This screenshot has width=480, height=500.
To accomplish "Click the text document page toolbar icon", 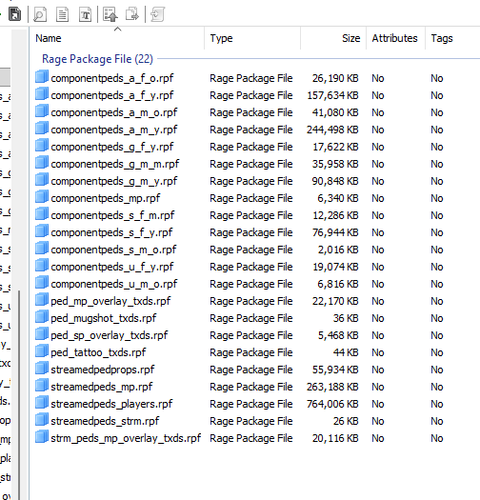I will click(62, 15).
